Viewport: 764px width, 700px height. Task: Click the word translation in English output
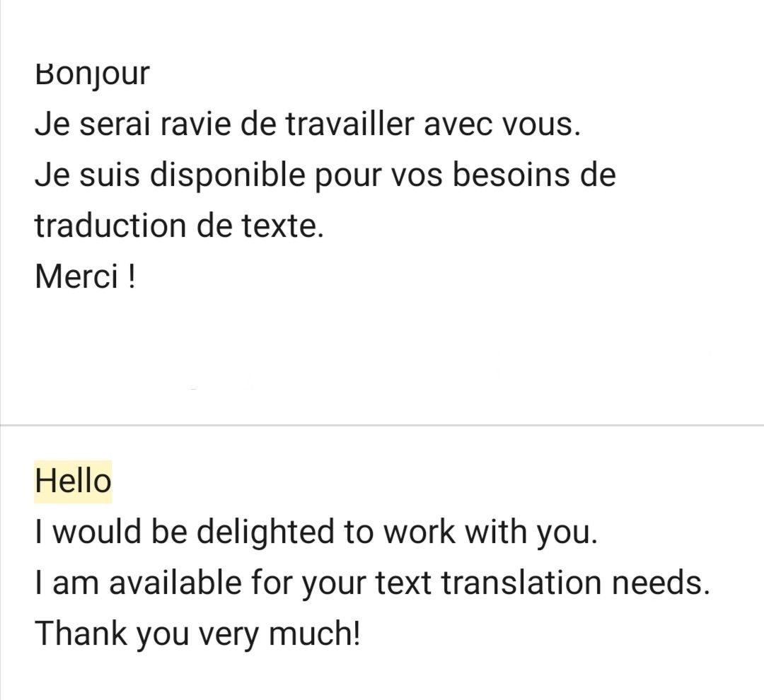(x=521, y=583)
